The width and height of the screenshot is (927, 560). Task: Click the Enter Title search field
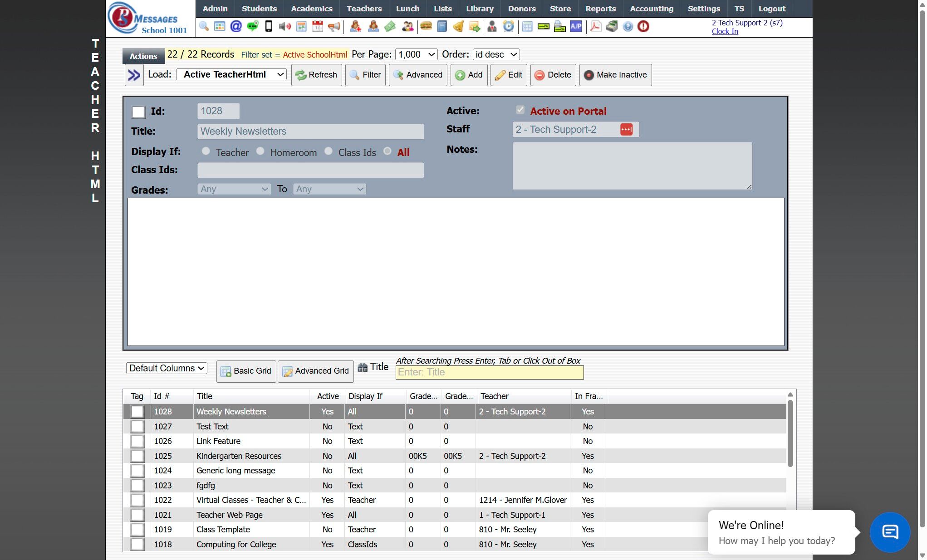(489, 372)
